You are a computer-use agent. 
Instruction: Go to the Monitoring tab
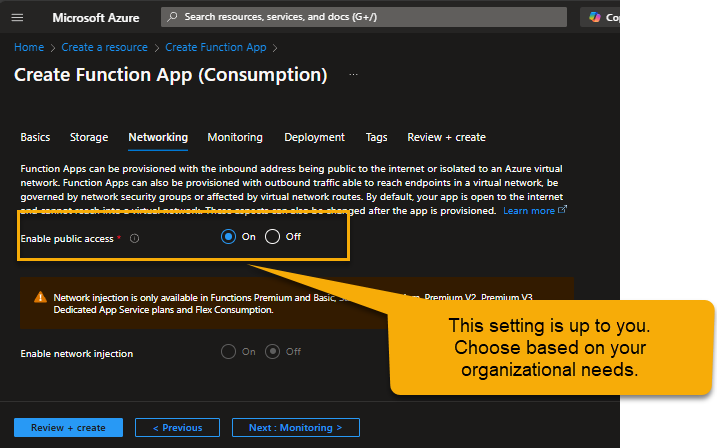[235, 137]
